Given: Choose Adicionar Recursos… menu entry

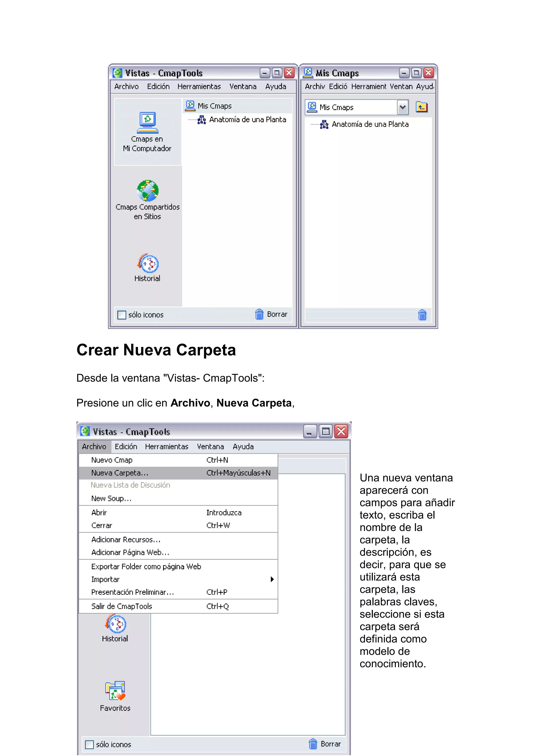Looking at the screenshot, I should [178, 540].
